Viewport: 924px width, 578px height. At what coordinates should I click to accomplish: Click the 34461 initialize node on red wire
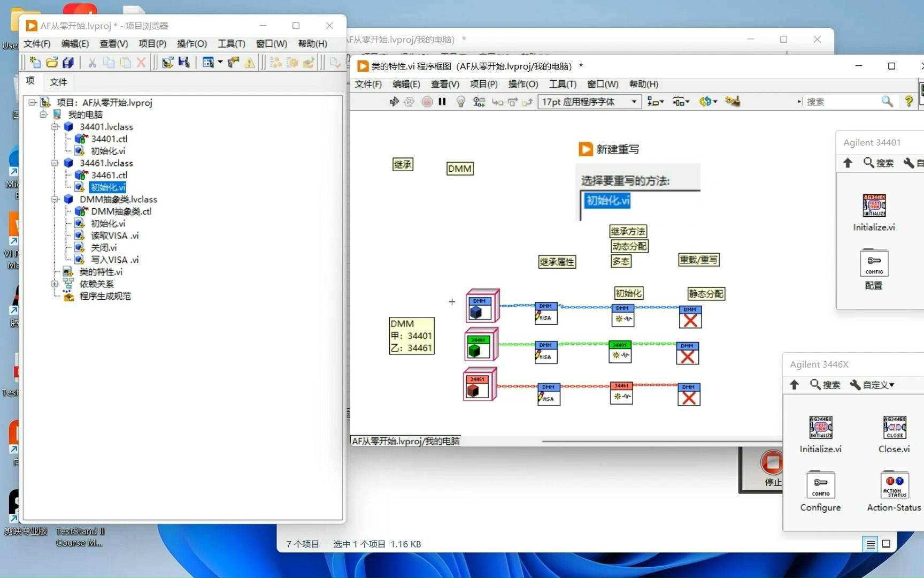pyautogui.click(x=621, y=393)
